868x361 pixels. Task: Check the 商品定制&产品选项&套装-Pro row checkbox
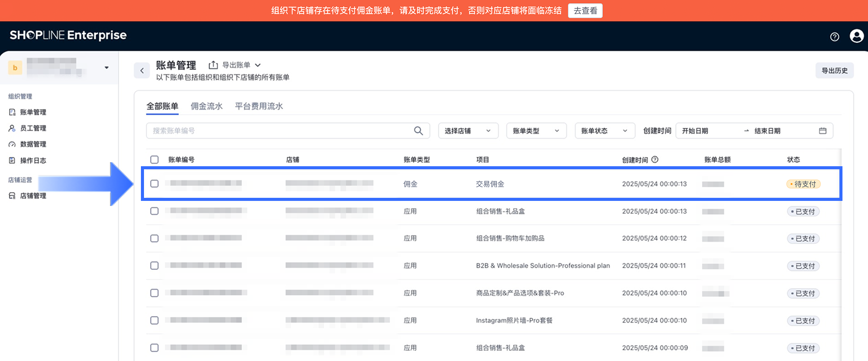(154, 293)
